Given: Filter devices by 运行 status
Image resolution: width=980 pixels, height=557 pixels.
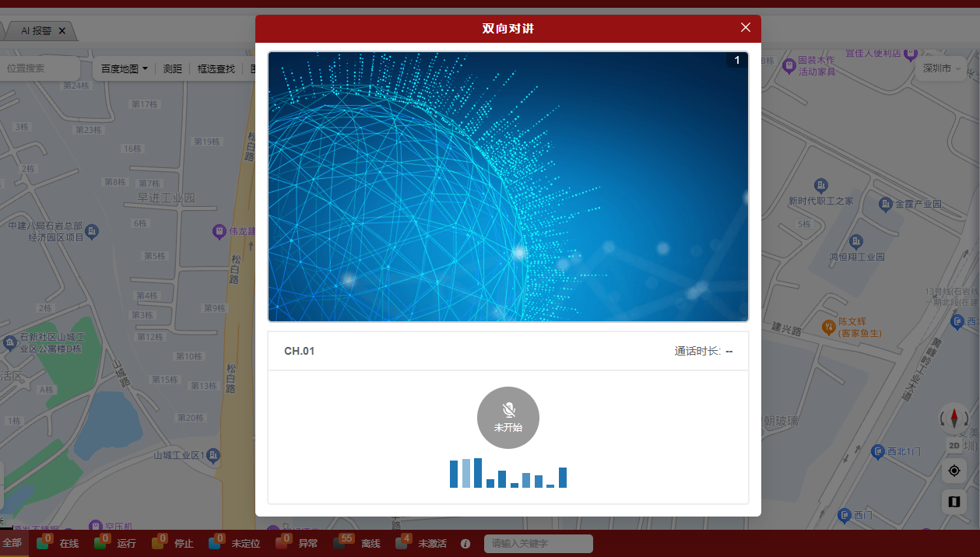Looking at the screenshot, I should point(126,544).
